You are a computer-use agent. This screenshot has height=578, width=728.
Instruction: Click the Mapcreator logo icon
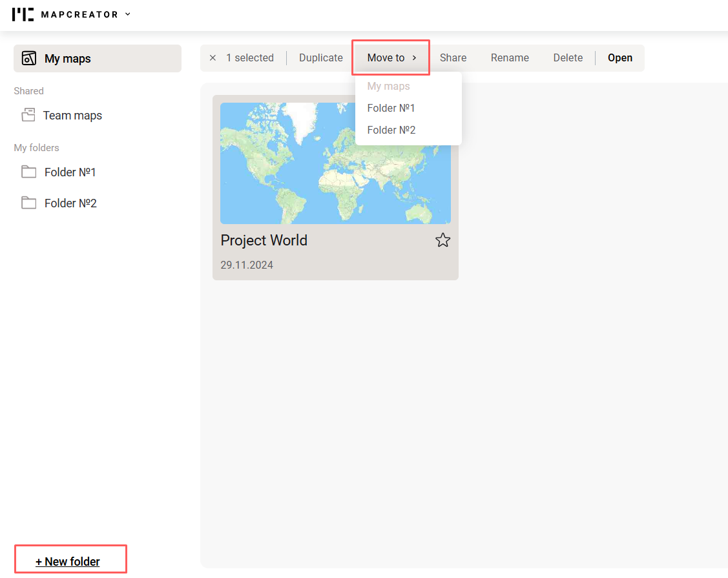[x=23, y=14]
